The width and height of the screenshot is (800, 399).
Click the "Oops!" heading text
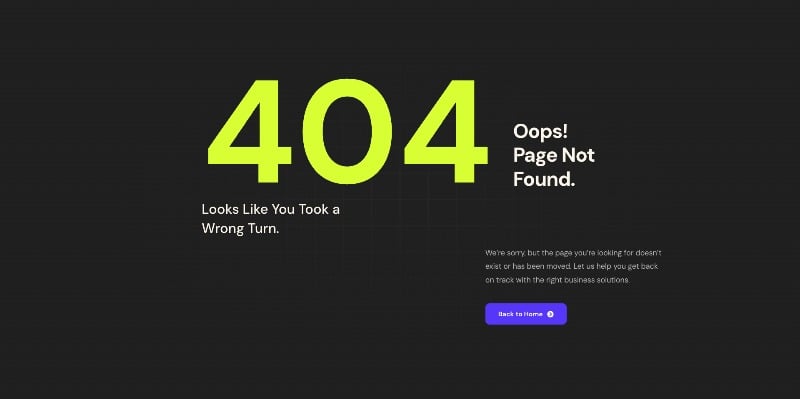[540, 132]
